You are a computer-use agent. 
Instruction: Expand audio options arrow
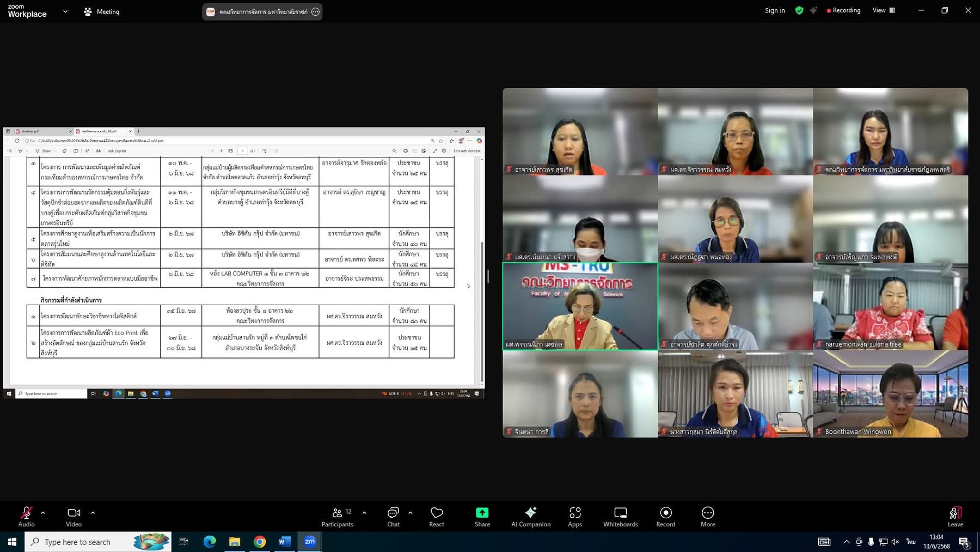click(43, 513)
